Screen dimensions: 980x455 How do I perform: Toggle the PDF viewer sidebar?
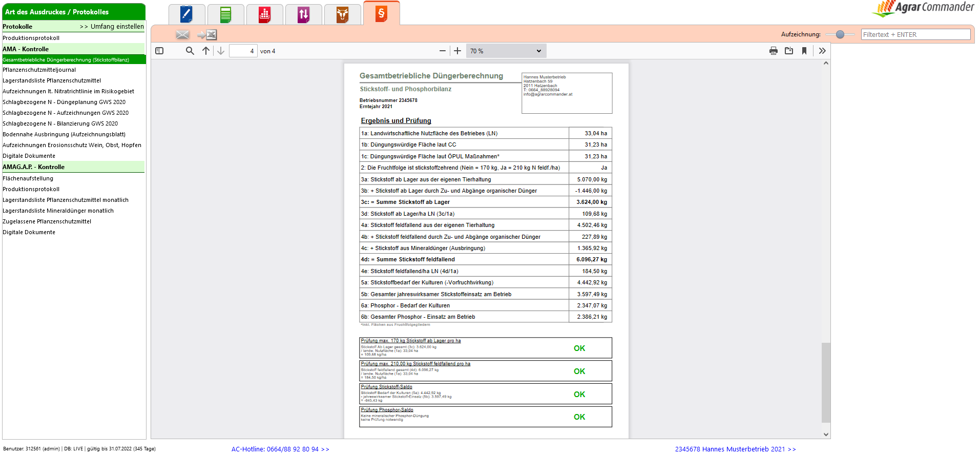[159, 51]
